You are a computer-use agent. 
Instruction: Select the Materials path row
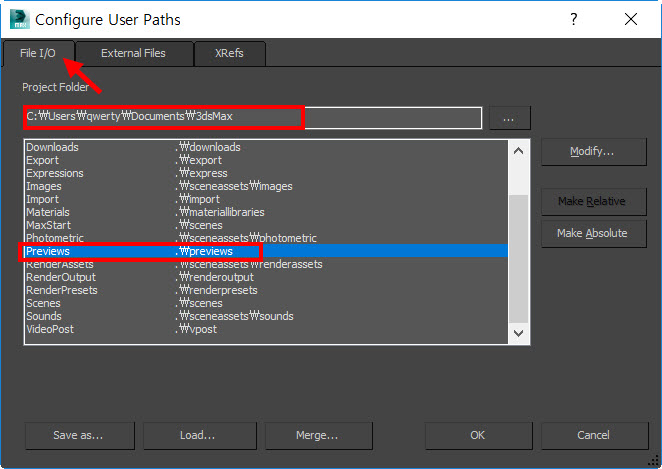tap(266, 212)
